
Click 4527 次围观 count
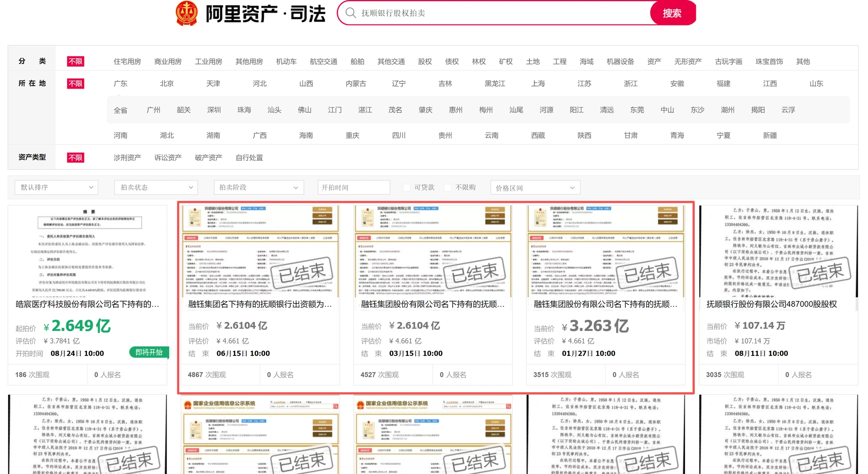pyautogui.click(x=379, y=375)
